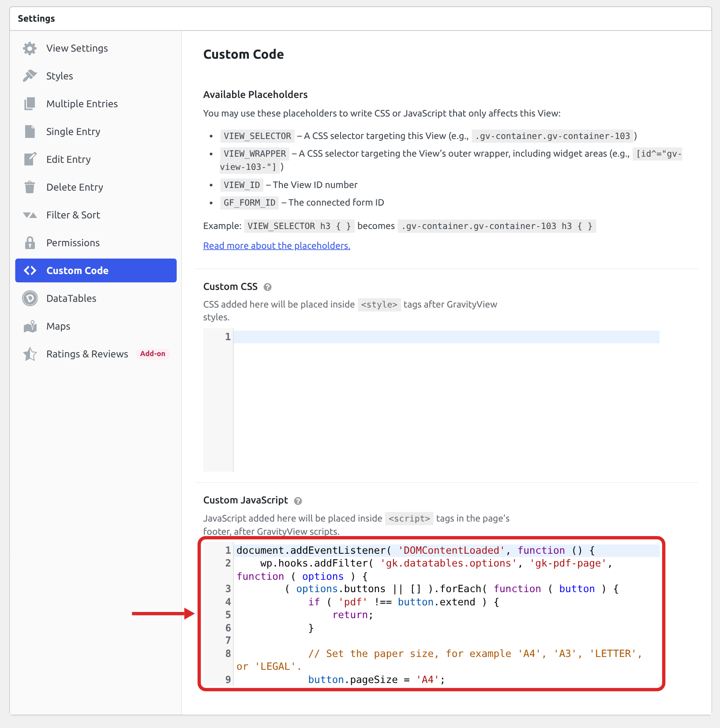This screenshot has width=720, height=728.
Task: Open the DataTables settings tab
Action: coord(96,298)
